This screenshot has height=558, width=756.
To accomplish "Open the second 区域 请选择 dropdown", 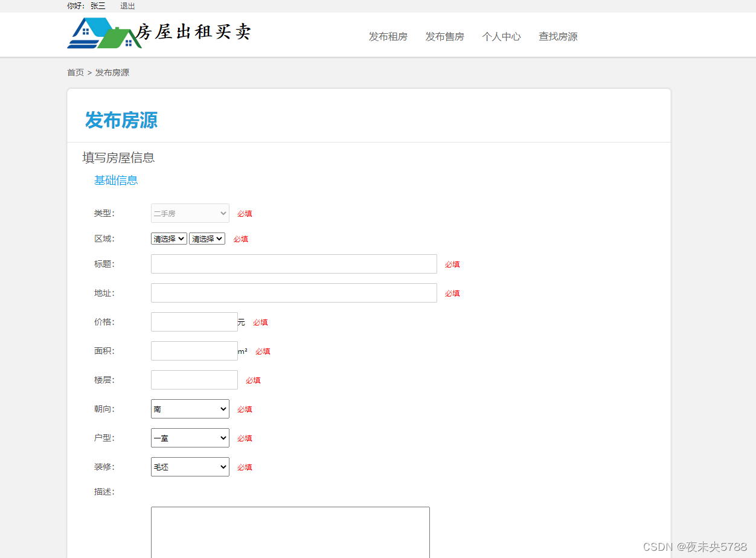I will coord(207,239).
